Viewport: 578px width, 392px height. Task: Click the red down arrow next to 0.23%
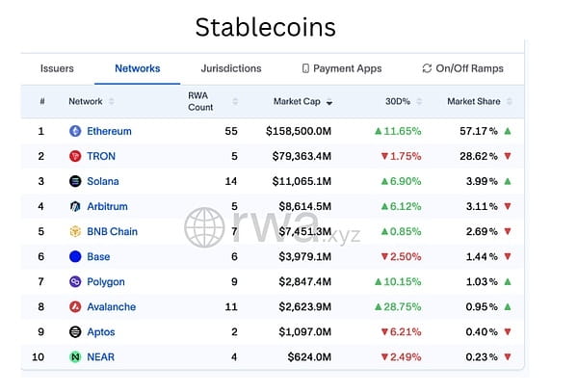point(508,357)
